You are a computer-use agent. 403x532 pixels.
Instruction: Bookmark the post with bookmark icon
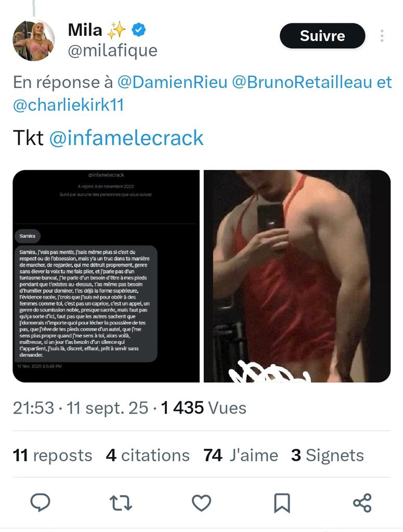click(282, 503)
